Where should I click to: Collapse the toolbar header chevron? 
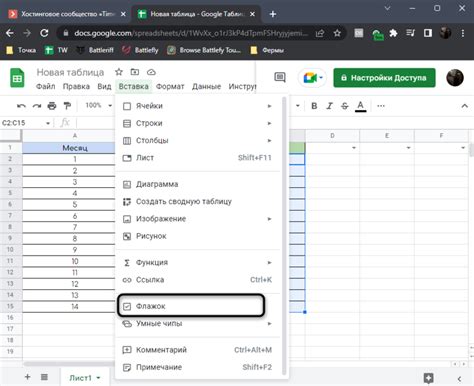(465, 106)
